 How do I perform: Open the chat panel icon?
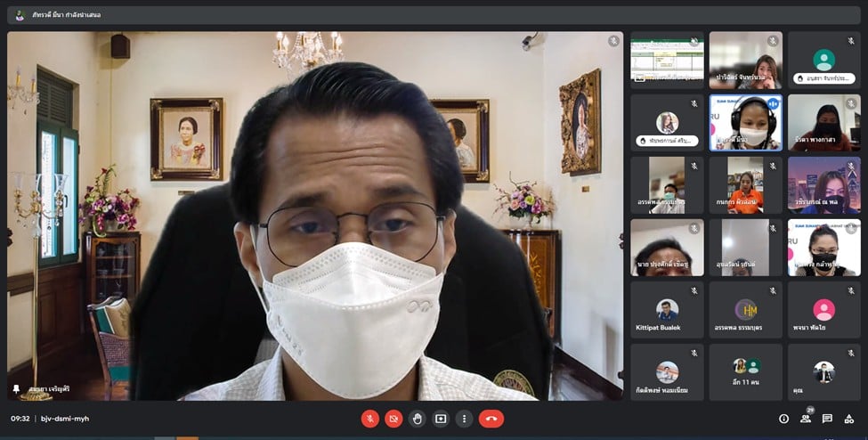tap(827, 419)
